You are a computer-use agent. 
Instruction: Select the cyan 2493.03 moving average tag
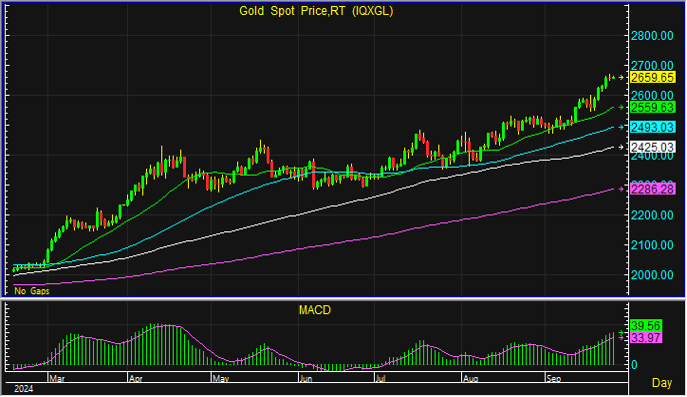coord(652,128)
